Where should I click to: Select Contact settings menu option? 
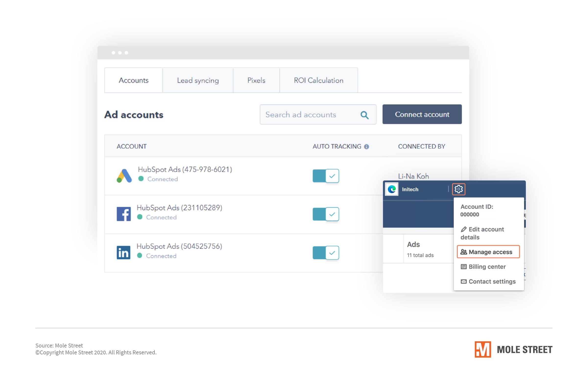click(492, 281)
